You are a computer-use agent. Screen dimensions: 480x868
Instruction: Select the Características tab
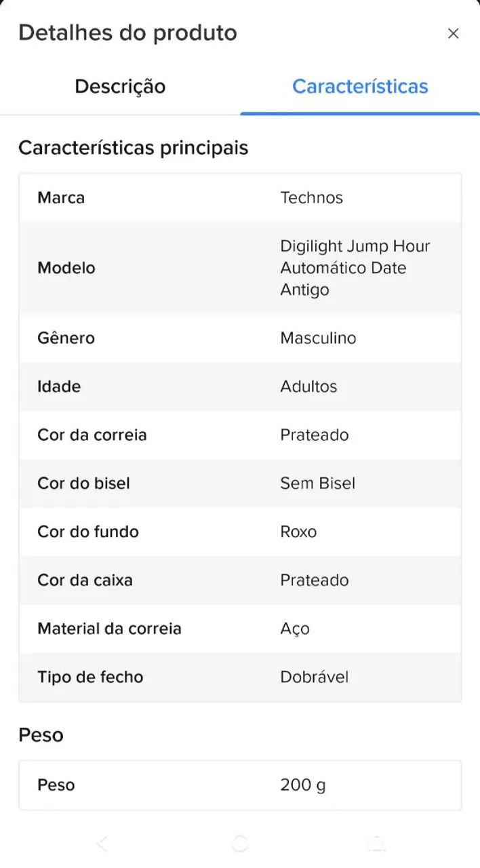pos(360,87)
